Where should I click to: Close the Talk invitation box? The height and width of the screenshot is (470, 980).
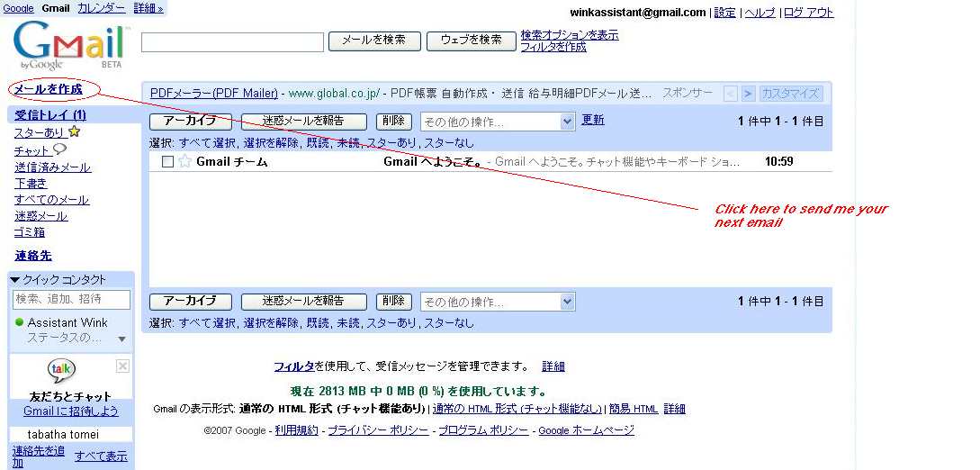122,366
